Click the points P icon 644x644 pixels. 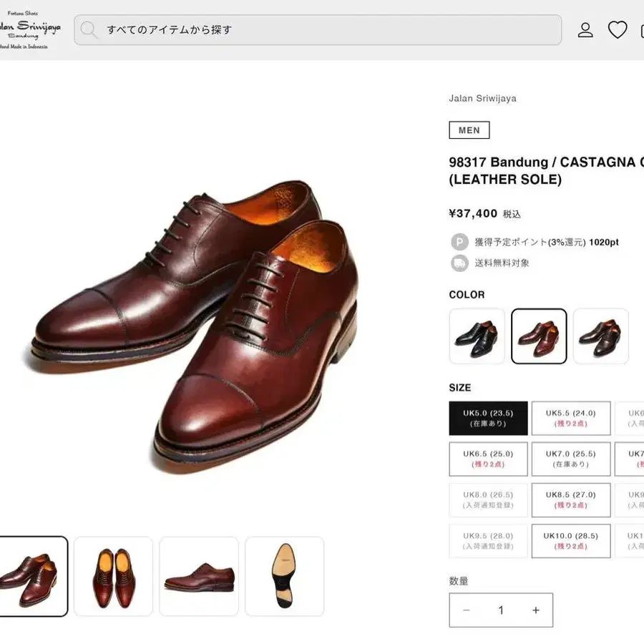coord(459,242)
